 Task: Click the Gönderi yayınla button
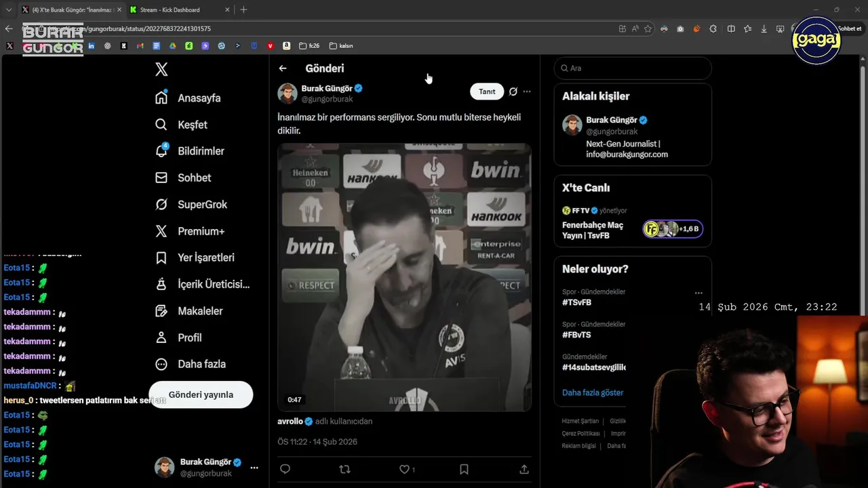pos(201,394)
